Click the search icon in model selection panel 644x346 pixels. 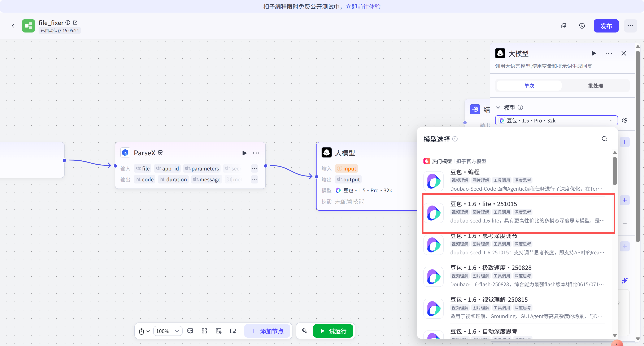click(604, 139)
